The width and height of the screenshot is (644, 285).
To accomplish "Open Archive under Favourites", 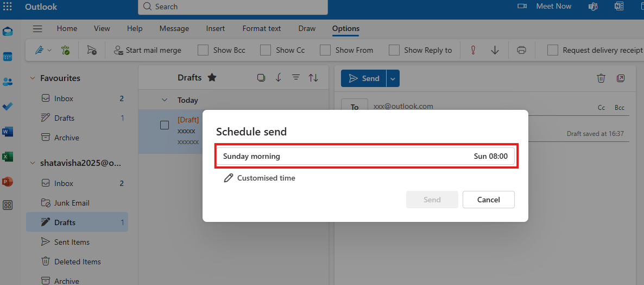I will (x=77, y=138).
